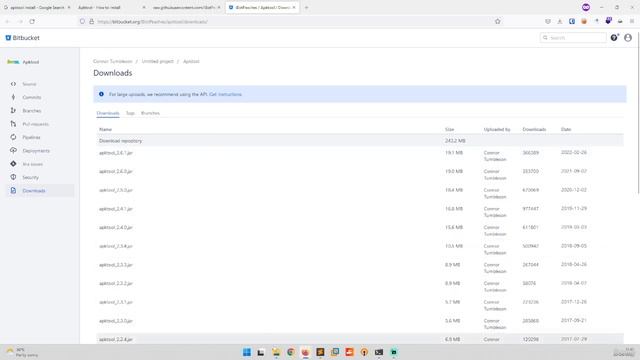This screenshot has width=640, height=360.
Task: Open the Source section in the sidebar
Action: tap(40, 84)
